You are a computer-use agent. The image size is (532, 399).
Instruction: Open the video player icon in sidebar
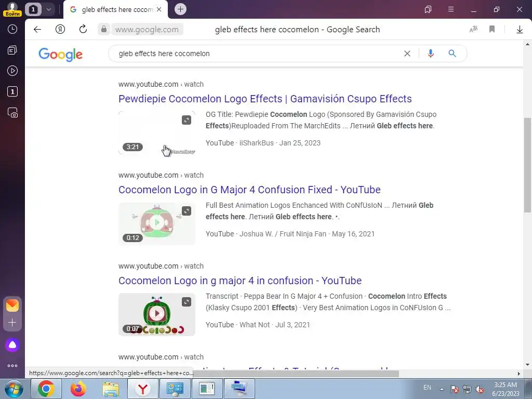click(12, 71)
